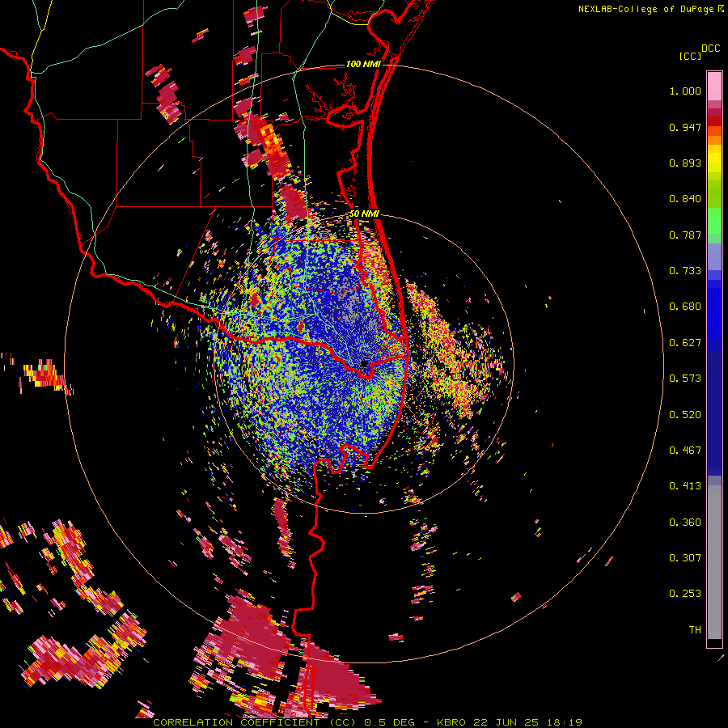Click the 50 NMI range ring label
Viewport: 728px width, 728px height.
pyautogui.click(x=364, y=214)
